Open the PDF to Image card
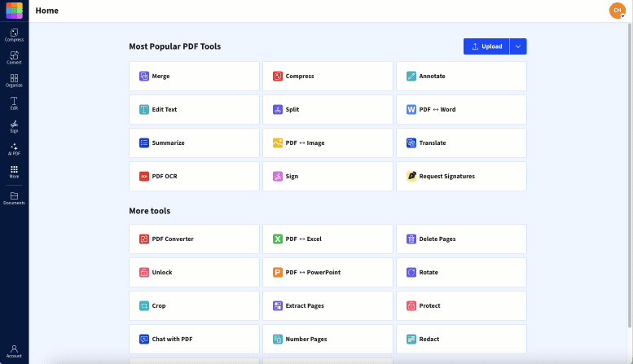The width and height of the screenshot is (633, 364). click(x=327, y=143)
